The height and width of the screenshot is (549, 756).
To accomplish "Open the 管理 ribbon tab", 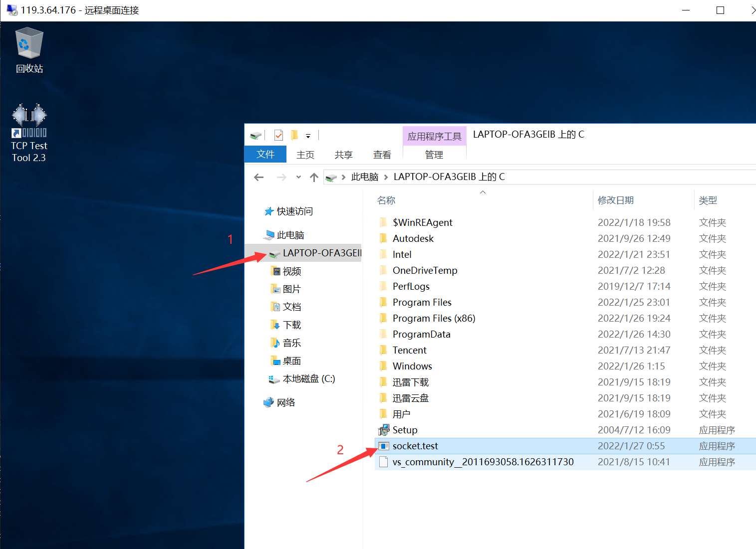I will click(434, 155).
